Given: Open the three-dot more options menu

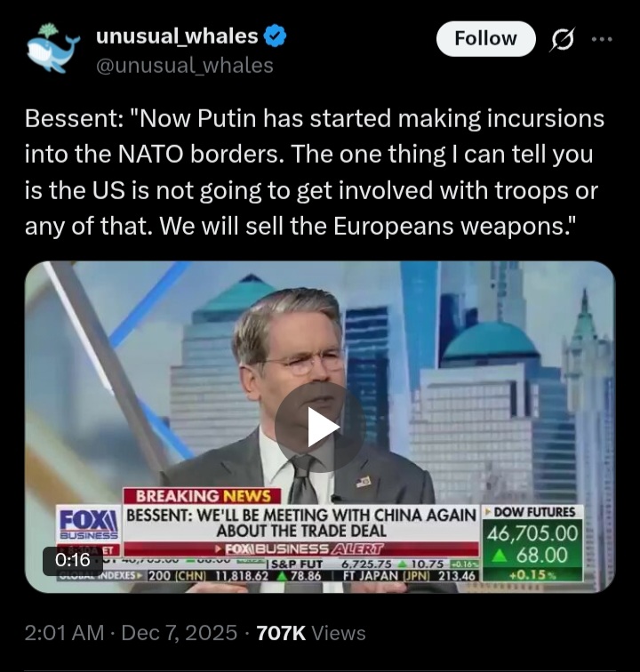Looking at the screenshot, I should [602, 39].
